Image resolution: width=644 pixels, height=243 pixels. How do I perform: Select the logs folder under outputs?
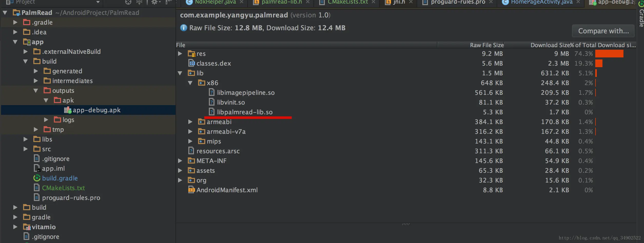click(x=68, y=120)
